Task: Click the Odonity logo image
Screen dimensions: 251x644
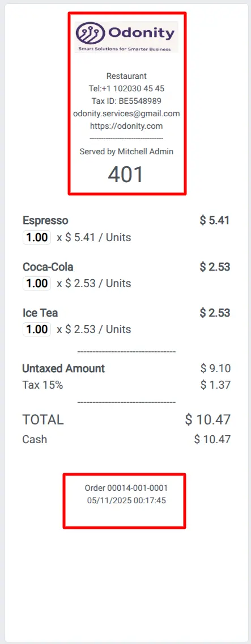Action: click(x=126, y=37)
